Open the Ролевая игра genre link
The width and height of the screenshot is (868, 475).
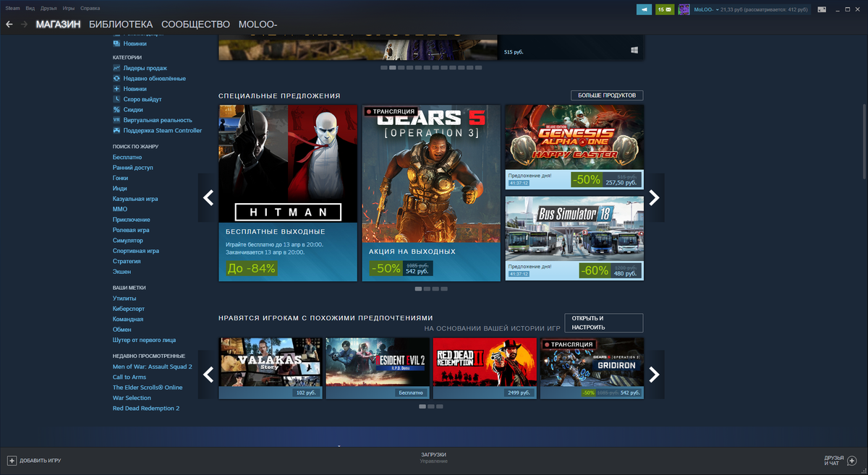coord(131,230)
